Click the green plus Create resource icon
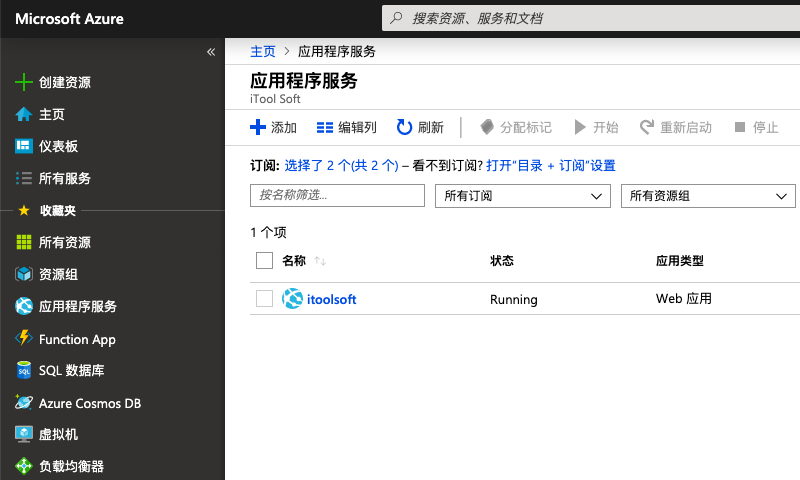 [23, 82]
